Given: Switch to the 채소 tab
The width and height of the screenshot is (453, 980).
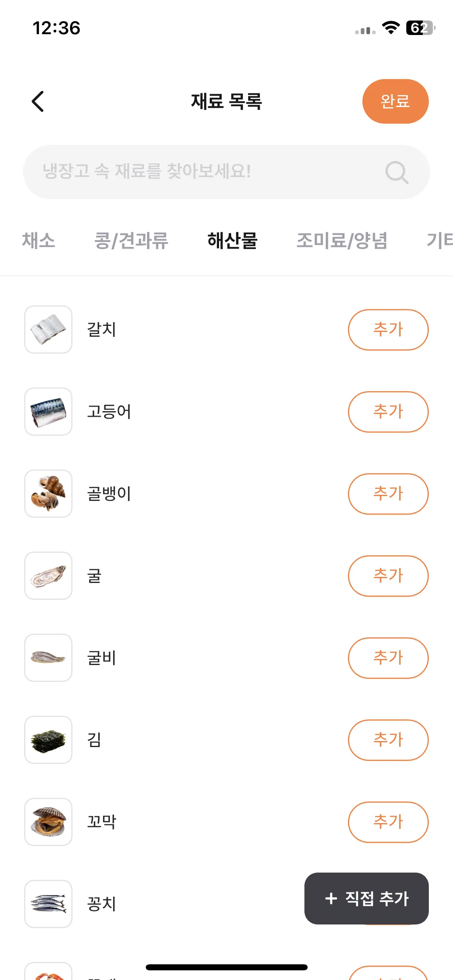Looking at the screenshot, I should pyautogui.click(x=38, y=241).
